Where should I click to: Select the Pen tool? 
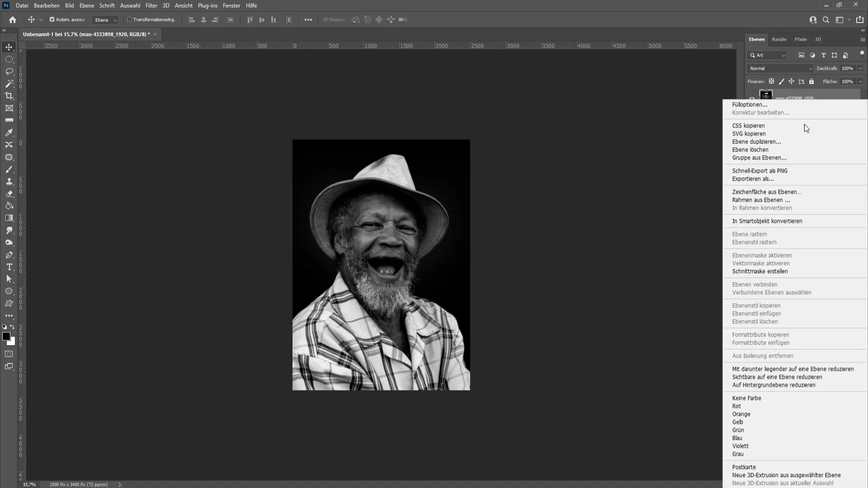[9, 255]
